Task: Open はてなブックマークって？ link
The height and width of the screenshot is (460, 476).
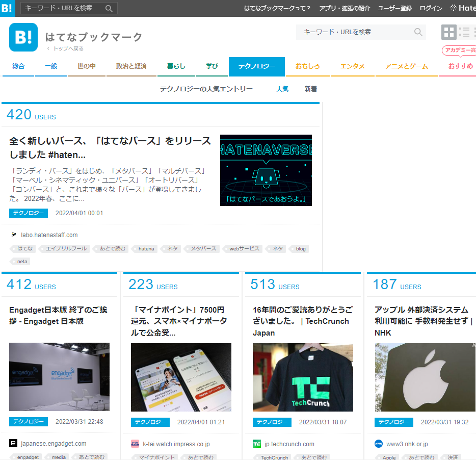Action: point(277,8)
